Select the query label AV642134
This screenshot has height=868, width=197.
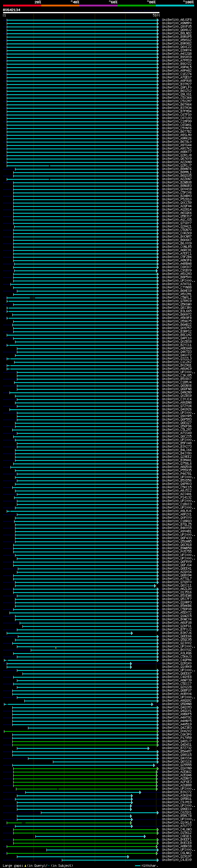[x=11, y=10]
